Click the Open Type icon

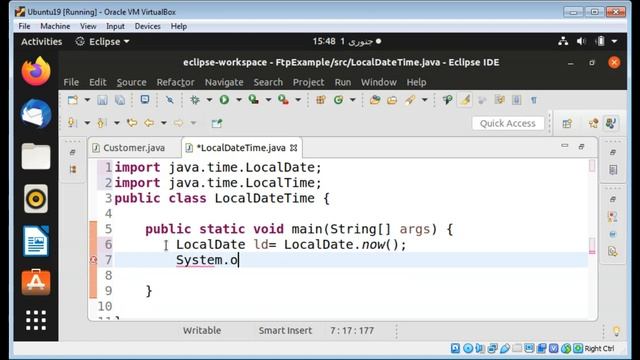375,100
